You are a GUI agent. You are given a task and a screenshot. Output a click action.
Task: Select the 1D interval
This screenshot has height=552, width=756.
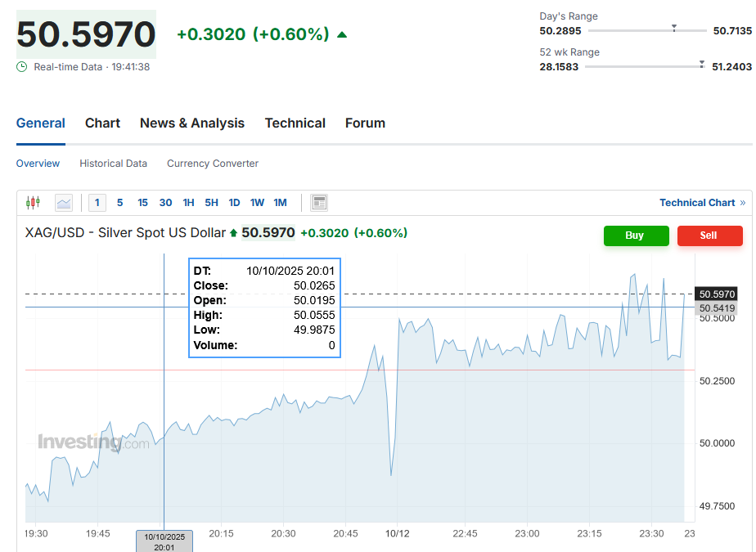[x=234, y=203]
